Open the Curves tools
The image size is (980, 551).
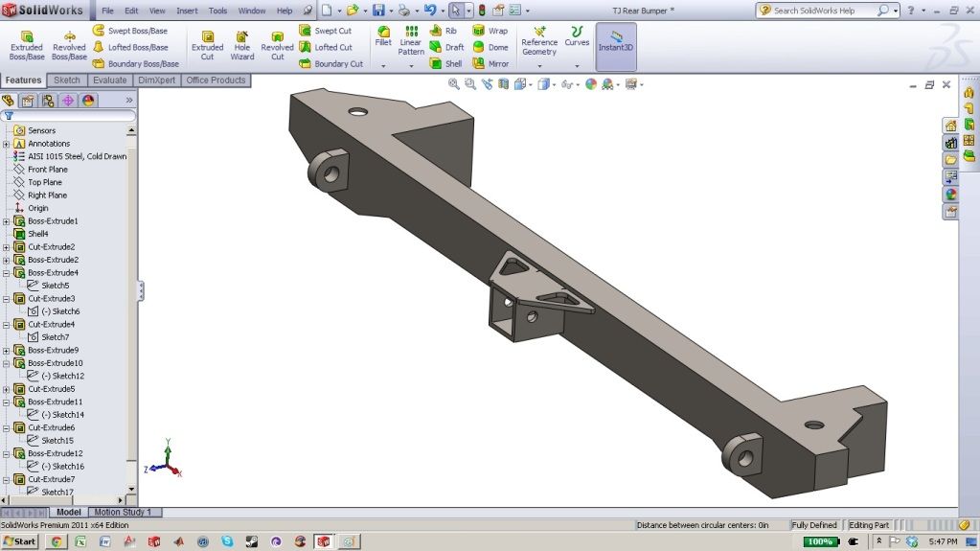click(577, 36)
